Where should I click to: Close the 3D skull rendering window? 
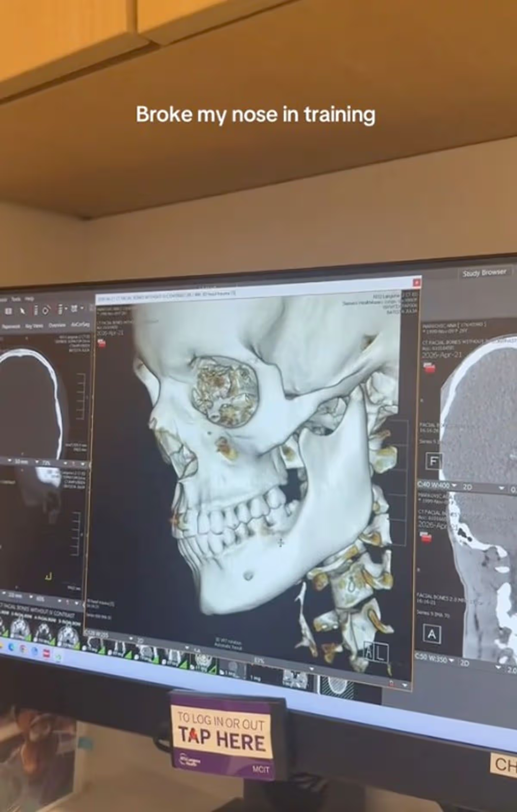click(x=417, y=283)
